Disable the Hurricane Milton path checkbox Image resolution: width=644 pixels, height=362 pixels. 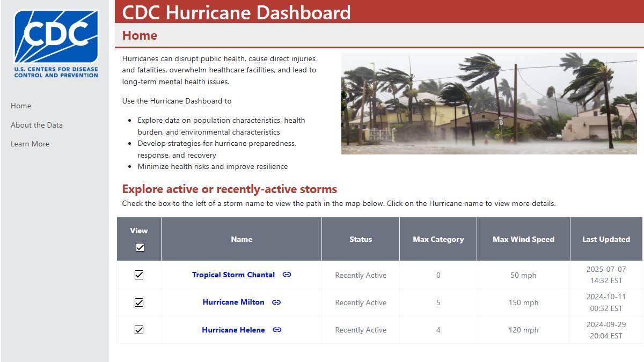[139, 302]
